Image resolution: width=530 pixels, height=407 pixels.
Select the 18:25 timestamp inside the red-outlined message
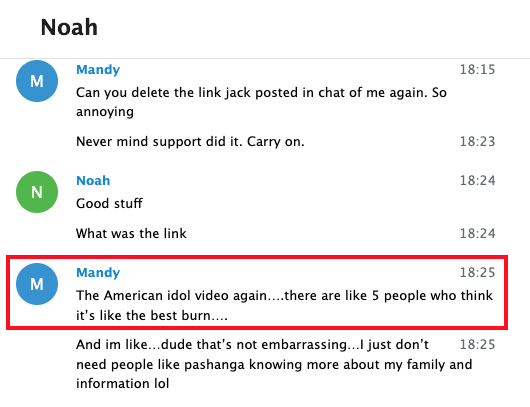point(477,272)
